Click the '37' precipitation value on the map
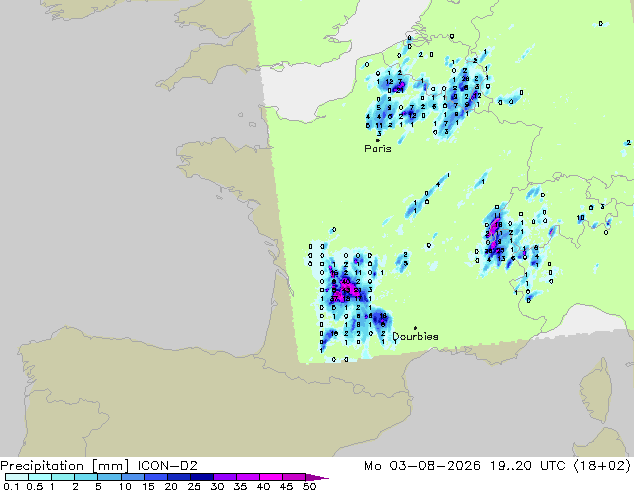Image resolution: width=634 pixels, height=490 pixels. click(x=334, y=299)
